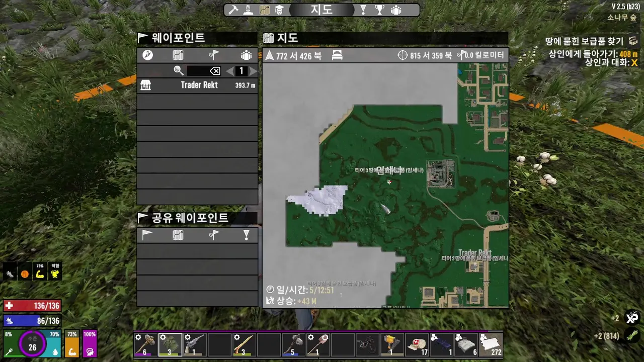Click the map icon in waypoint toolbar
This screenshot has width=644, height=362.
(x=178, y=55)
